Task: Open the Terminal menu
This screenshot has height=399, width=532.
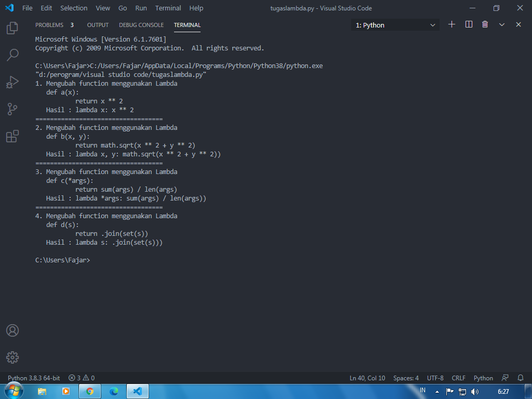Action: [168, 8]
